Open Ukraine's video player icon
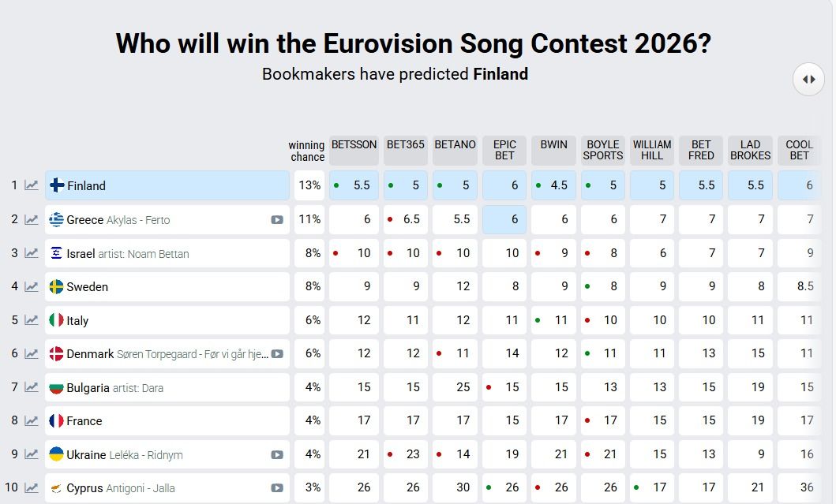Screen dimensions: 836x504 tap(277, 455)
